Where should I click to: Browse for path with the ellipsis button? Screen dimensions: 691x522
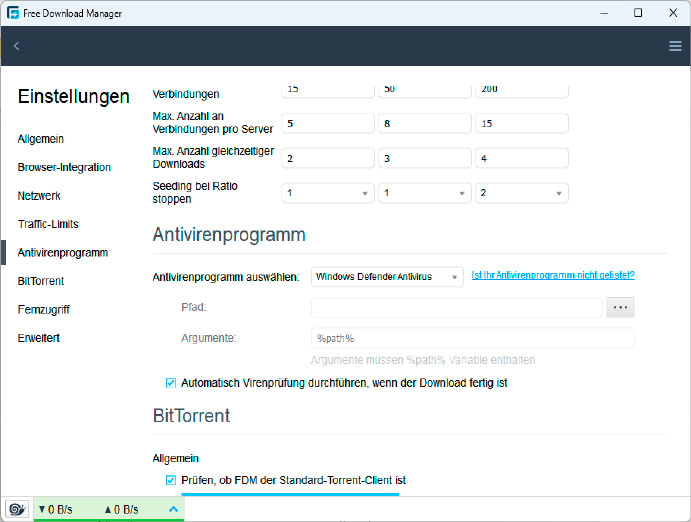coord(620,307)
